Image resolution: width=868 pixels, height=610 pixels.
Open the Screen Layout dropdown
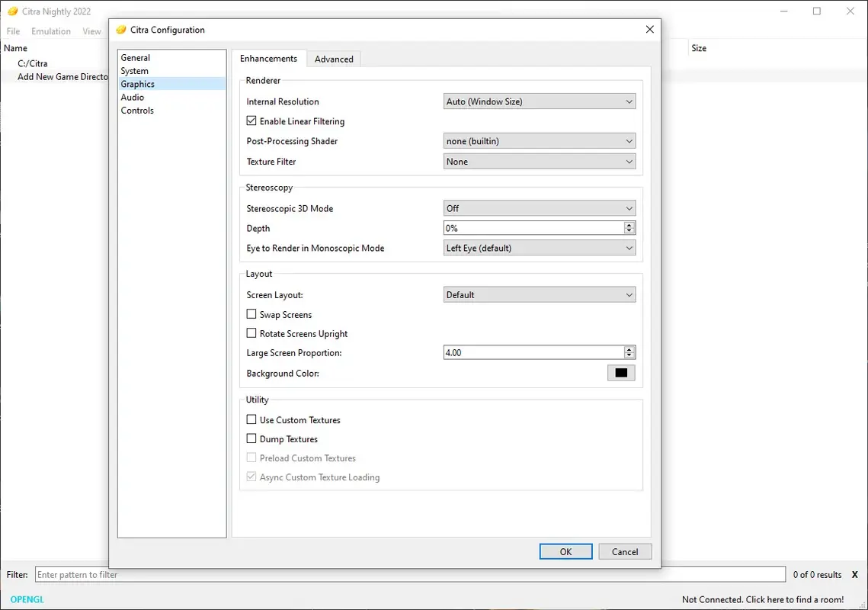pos(540,294)
